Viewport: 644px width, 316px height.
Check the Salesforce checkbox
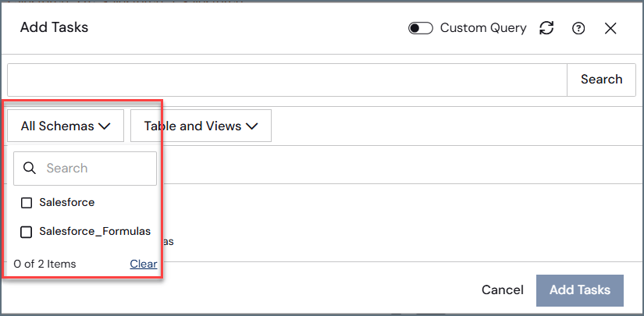[x=27, y=203]
